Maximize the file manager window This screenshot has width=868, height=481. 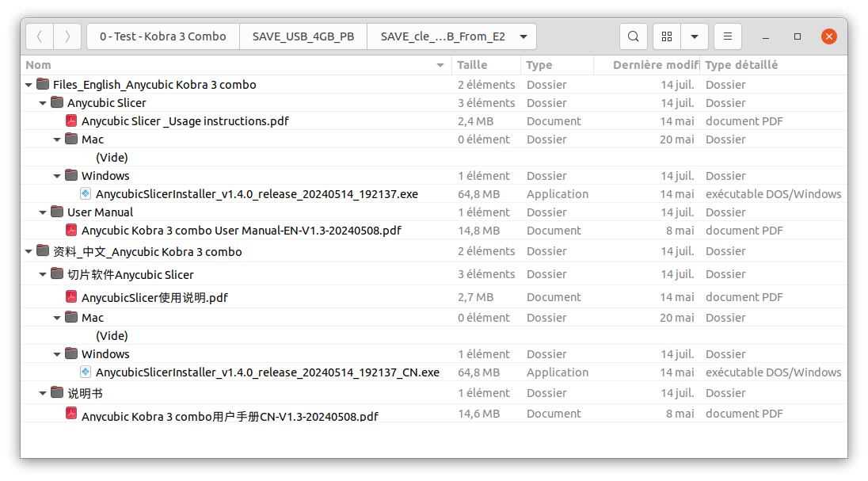798,36
